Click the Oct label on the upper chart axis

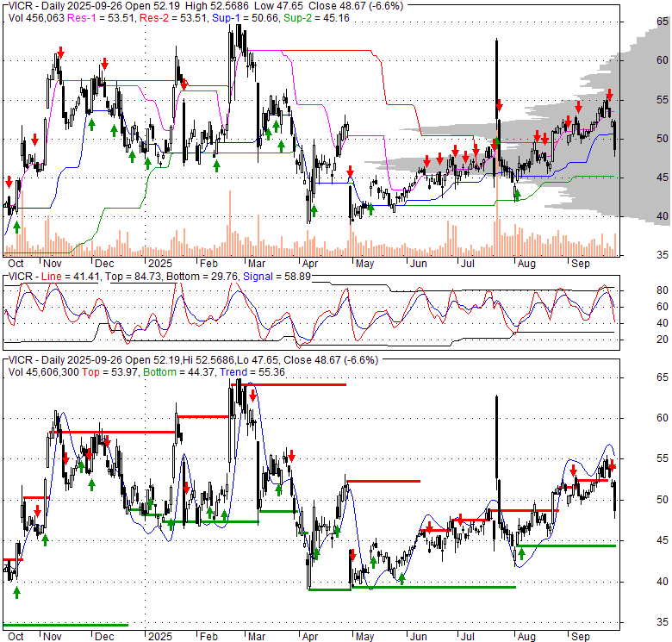click(16, 264)
